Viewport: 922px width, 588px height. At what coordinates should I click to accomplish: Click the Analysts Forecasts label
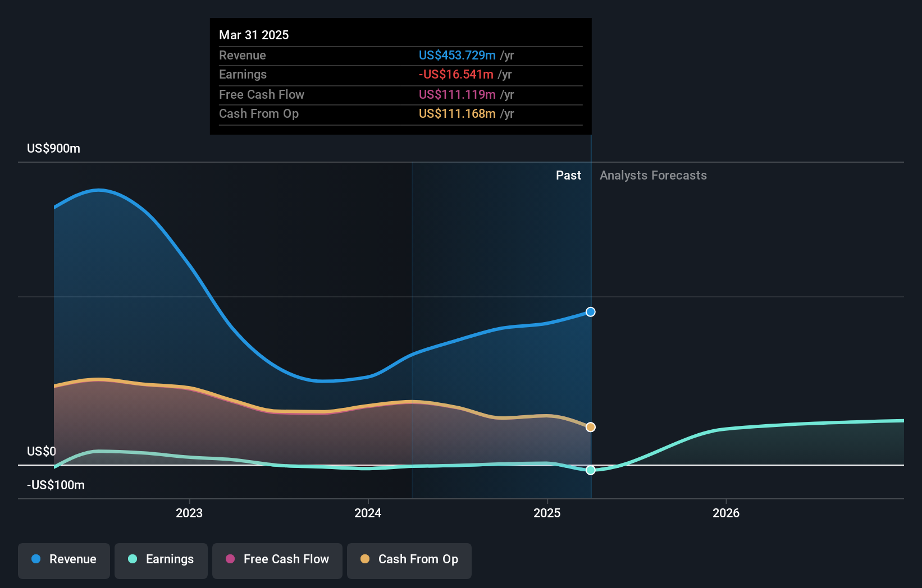[x=653, y=176]
